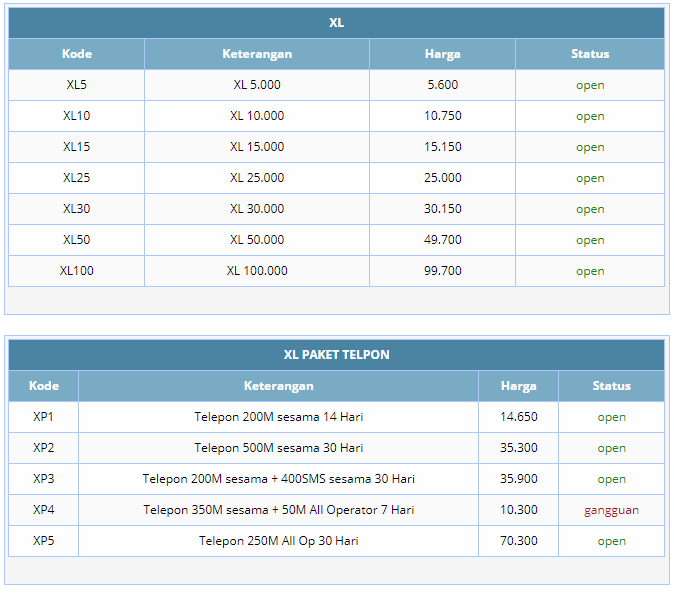Select the XL 50.000 description cell

(257, 240)
